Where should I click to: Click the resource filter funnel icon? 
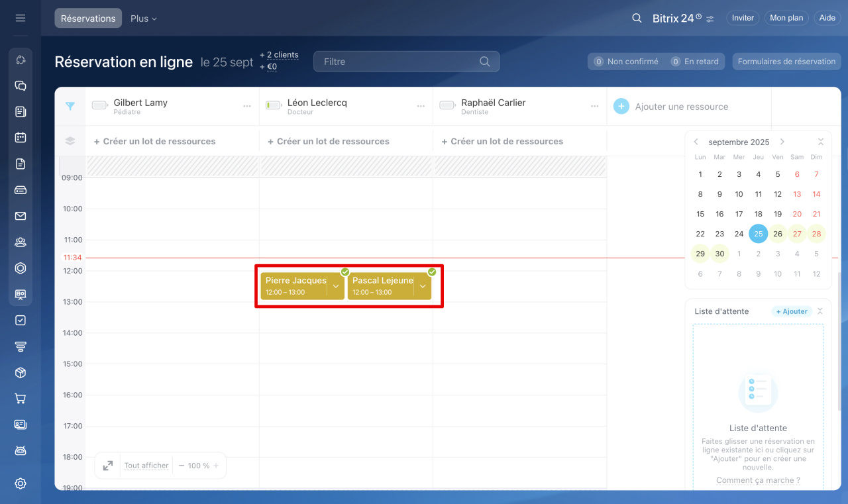coord(70,106)
